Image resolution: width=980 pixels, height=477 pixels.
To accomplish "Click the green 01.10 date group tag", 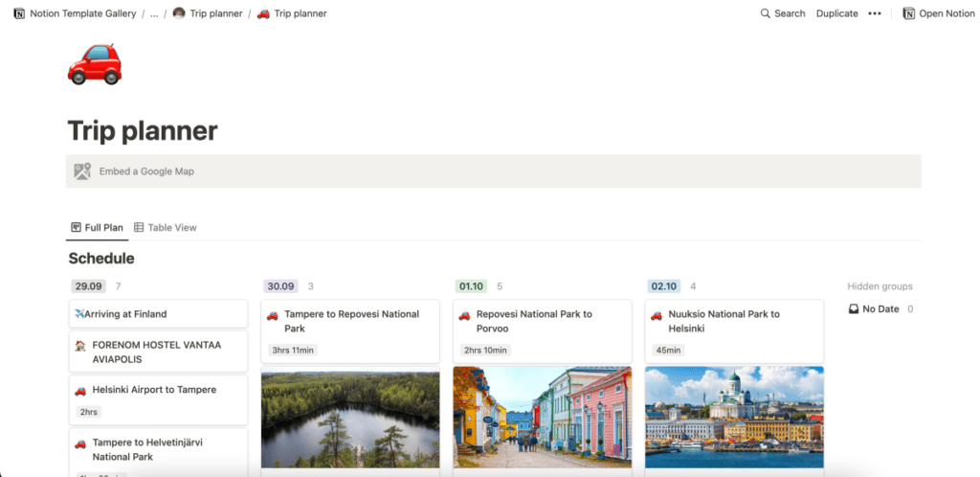I will tap(472, 286).
